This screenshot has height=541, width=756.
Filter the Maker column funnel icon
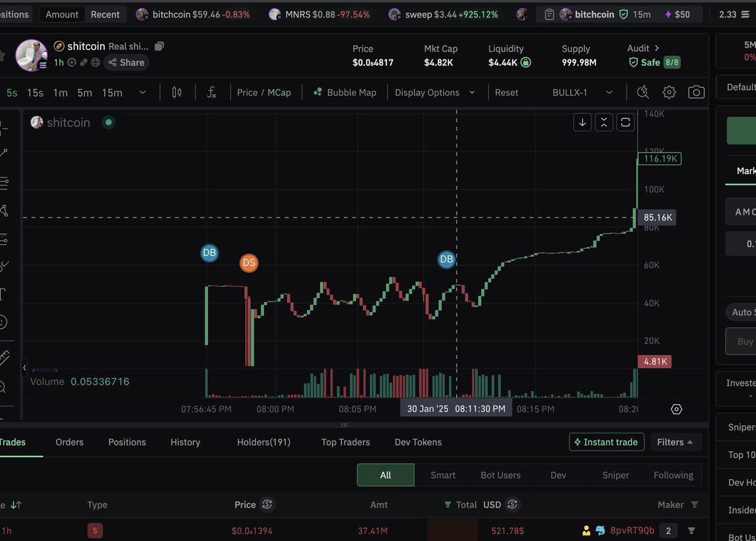694,504
